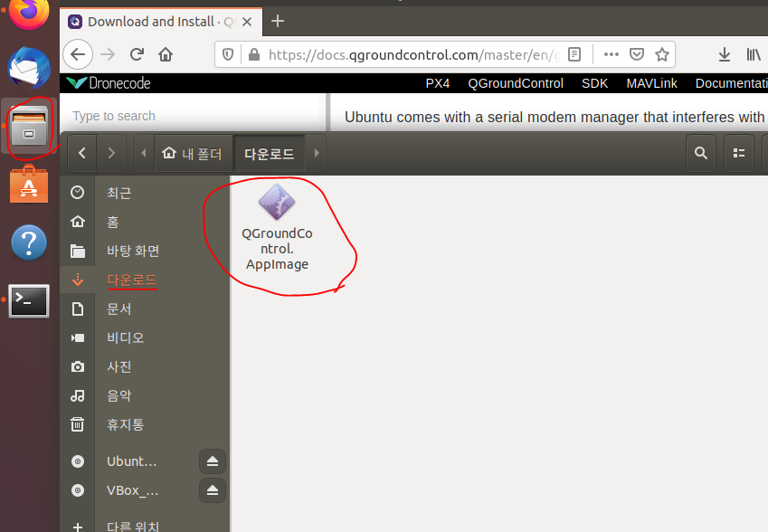The width and height of the screenshot is (768, 532).
Task: Go back in the file manager
Action: click(x=82, y=153)
